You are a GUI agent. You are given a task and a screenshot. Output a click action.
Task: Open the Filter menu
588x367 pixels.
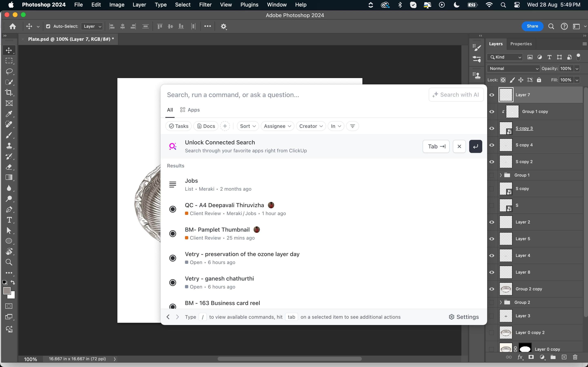tap(205, 5)
